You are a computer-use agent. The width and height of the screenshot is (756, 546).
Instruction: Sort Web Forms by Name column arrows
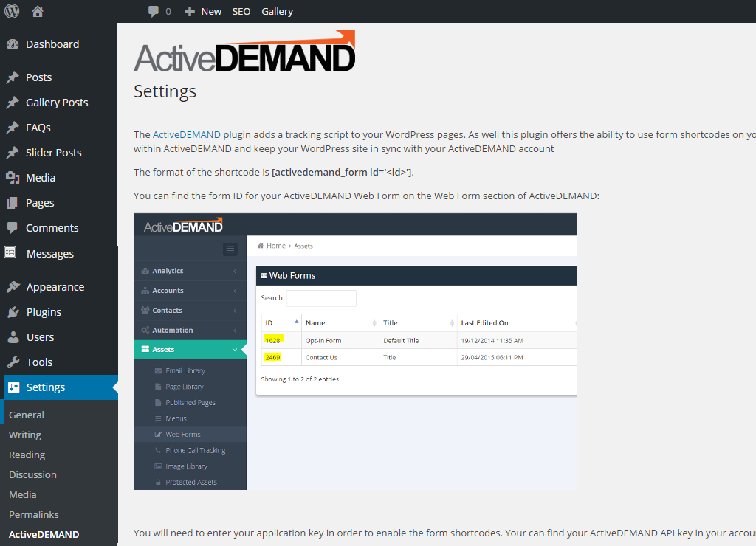[x=374, y=323]
